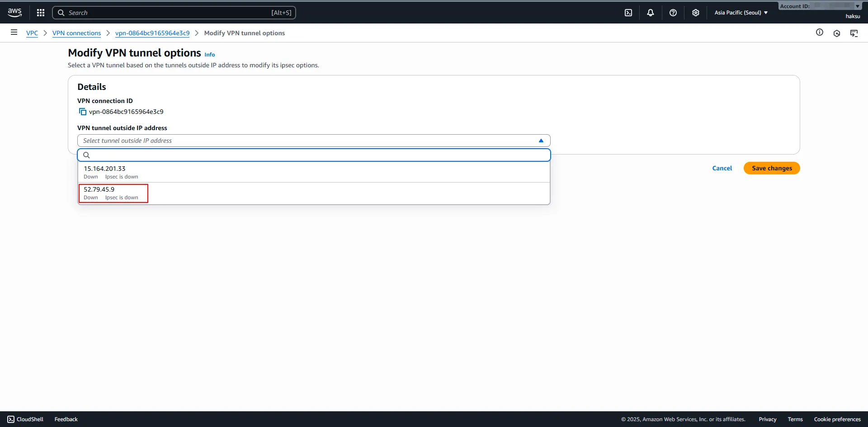This screenshot has width=868, height=427.
Task: Click the Cancel button
Action: click(722, 168)
